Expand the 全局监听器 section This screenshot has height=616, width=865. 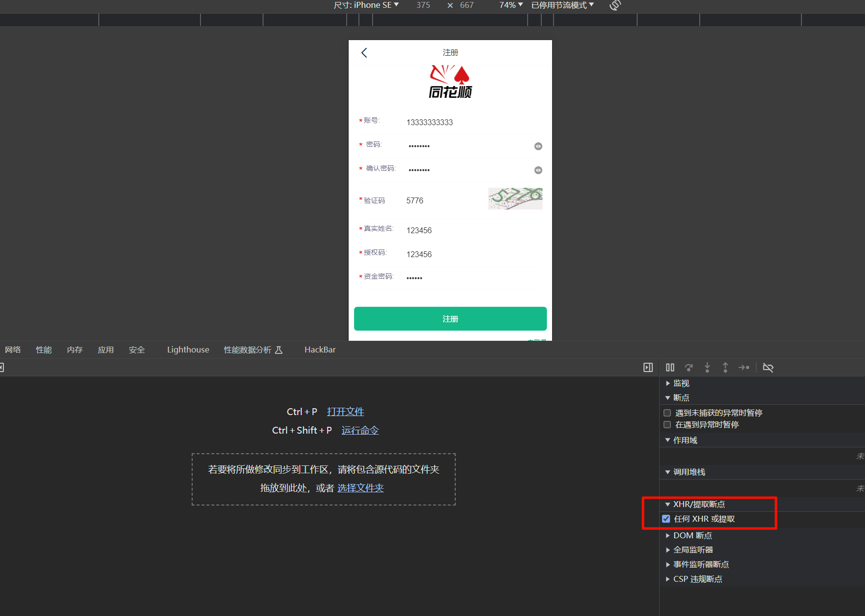693,550
